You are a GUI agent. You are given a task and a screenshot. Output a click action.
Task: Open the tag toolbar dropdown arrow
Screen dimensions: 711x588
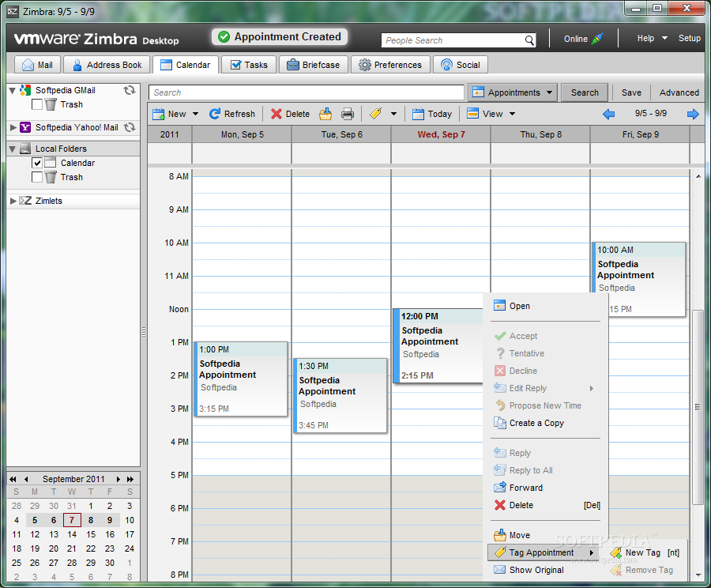tap(393, 114)
